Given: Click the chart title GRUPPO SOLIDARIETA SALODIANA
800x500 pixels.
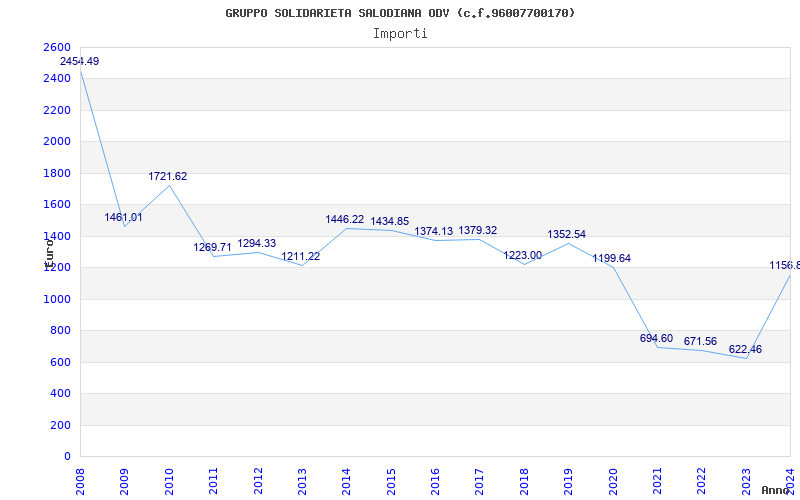Looking at the screenshot, I should [x=400, y=13].
